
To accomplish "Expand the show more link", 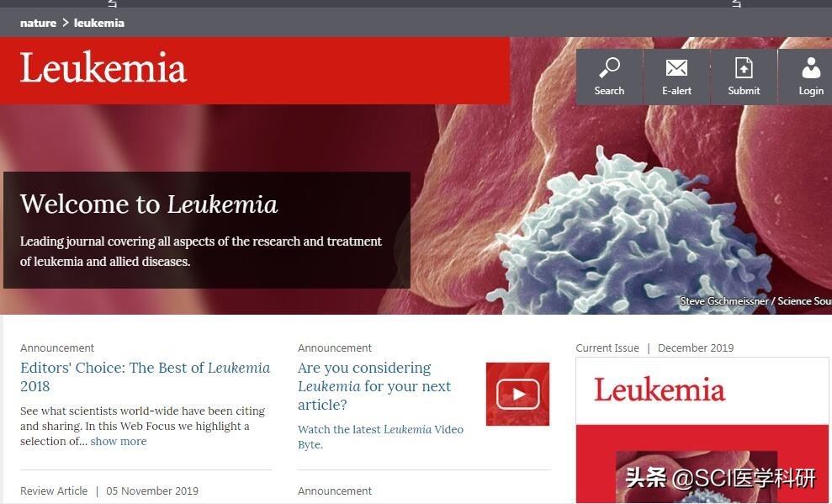I will 119,442.
